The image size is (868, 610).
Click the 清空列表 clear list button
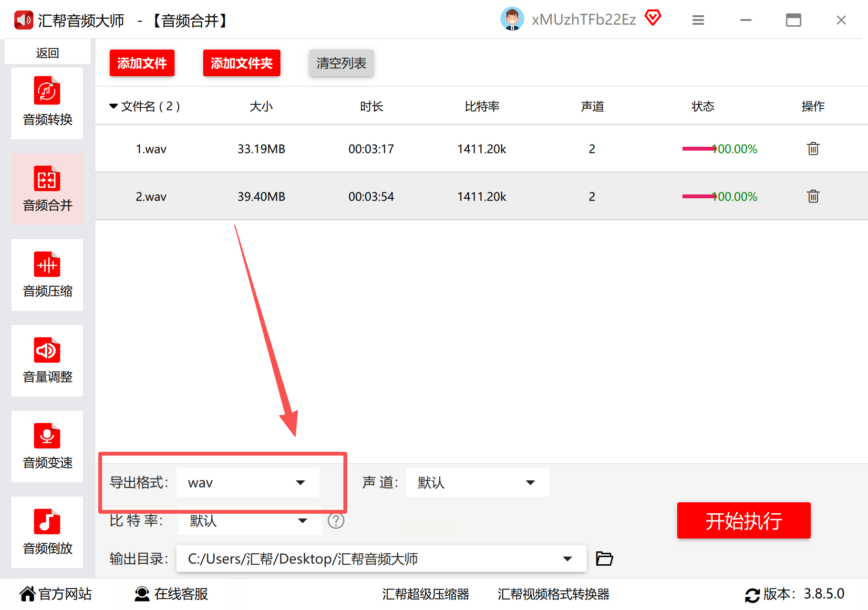coord(341,63)
